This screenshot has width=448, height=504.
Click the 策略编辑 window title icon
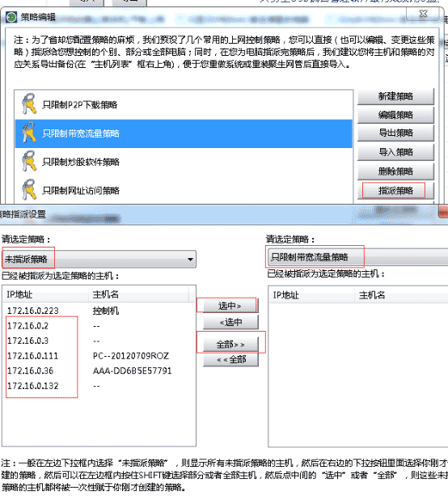[11, 17]
